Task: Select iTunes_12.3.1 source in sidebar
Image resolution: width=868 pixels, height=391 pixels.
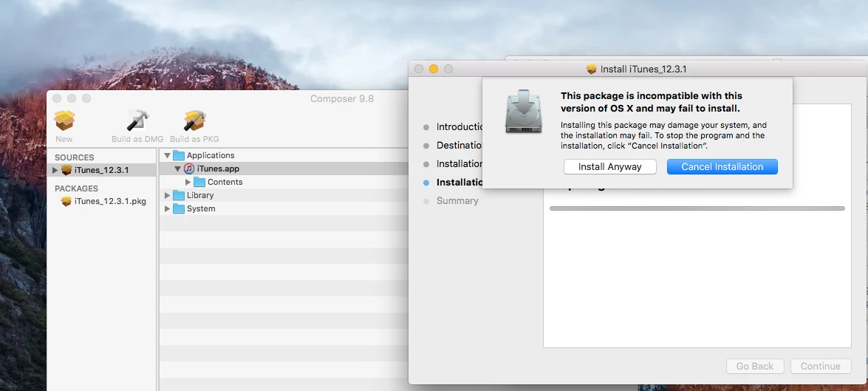Action: (102, 170)
